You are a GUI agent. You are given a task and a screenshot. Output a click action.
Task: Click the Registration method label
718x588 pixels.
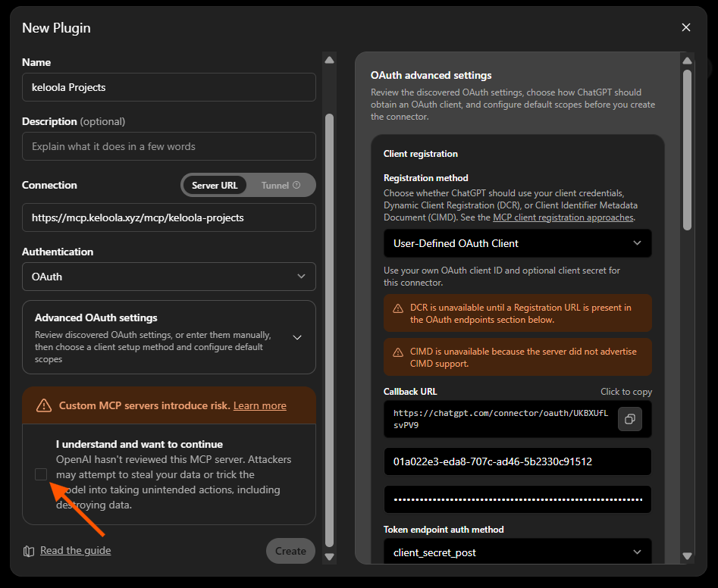click(x=425, y=178)
